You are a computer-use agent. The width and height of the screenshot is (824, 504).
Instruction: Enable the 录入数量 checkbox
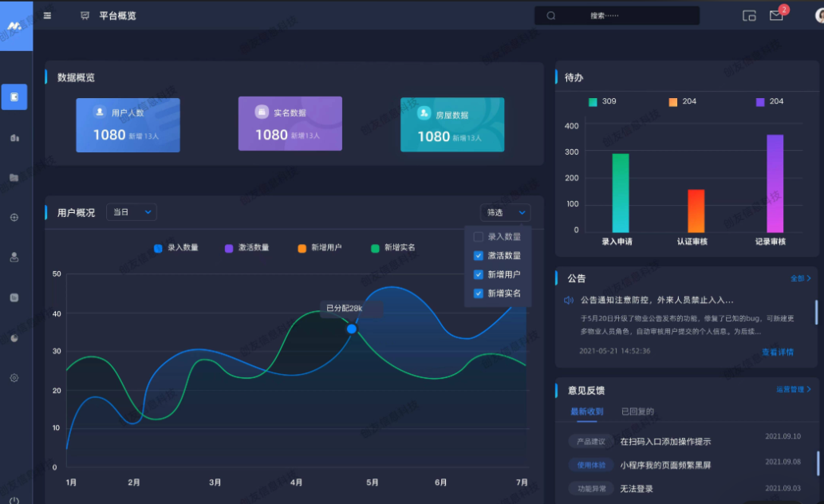click(x=479, y=237)
